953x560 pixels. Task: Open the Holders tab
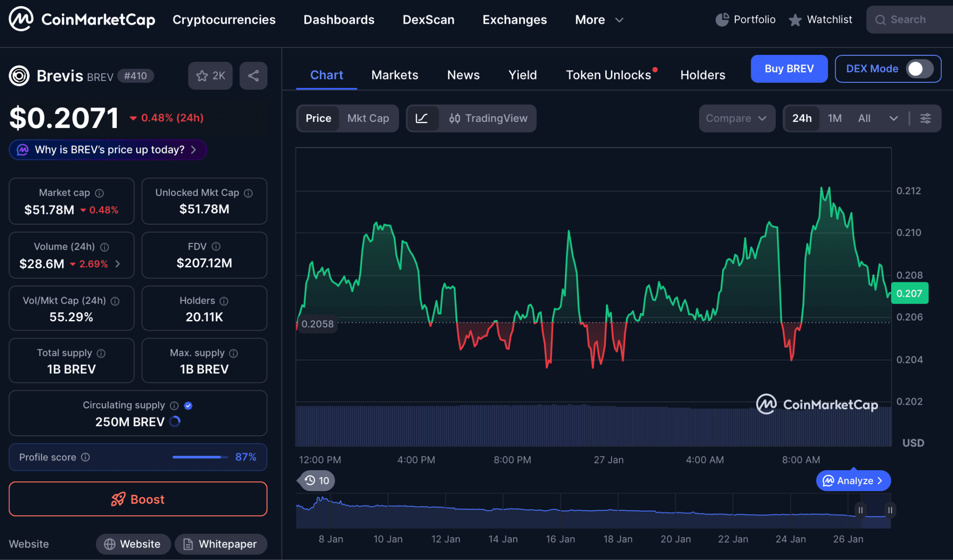tap(703, 75)
